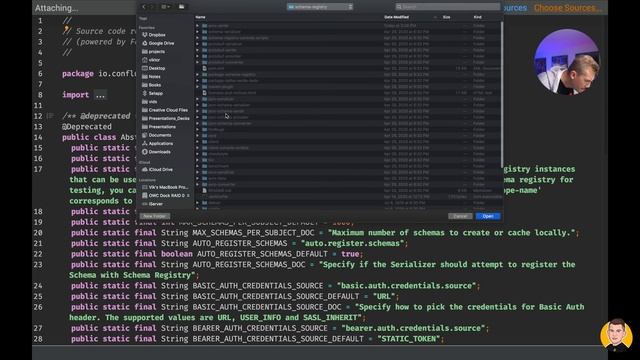Click the "URL" string on line 25

[384, 297]
